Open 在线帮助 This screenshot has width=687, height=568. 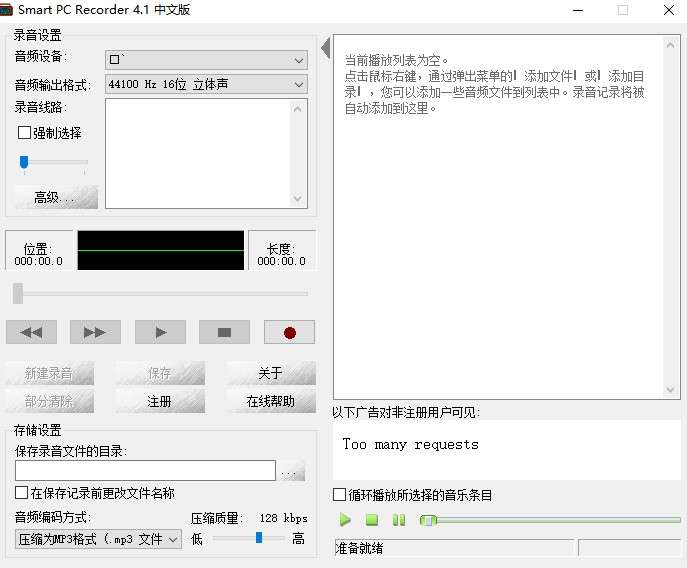(271, 401)
